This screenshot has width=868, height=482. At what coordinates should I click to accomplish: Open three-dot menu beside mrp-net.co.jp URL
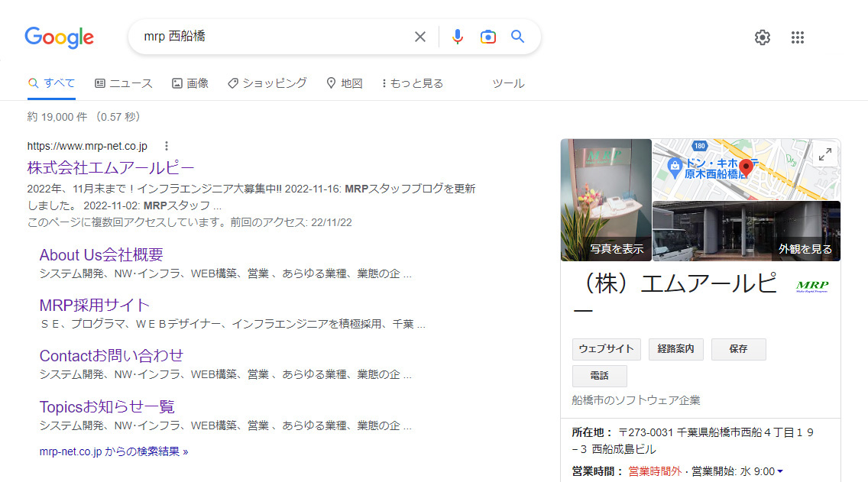point(167,146)
